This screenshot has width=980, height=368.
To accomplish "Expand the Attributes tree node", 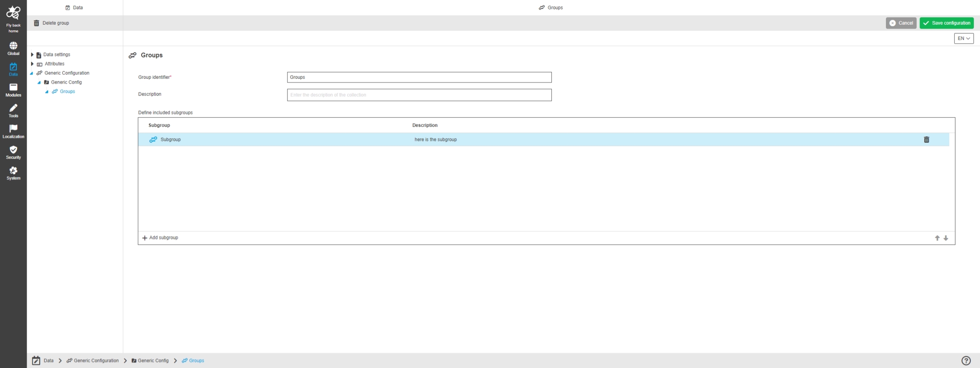I will click(x=32, y=64).
